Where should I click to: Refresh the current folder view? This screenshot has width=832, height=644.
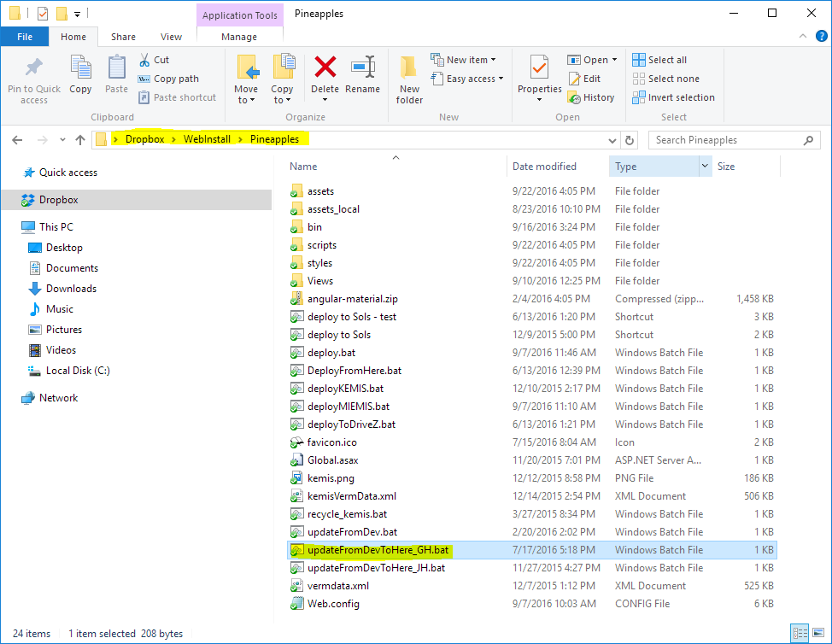point(630,140)
